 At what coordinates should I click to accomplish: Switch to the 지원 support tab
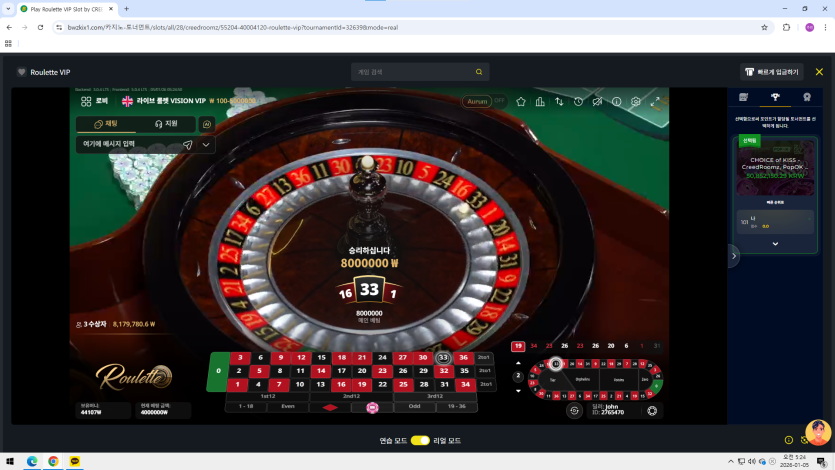[166, 123]
